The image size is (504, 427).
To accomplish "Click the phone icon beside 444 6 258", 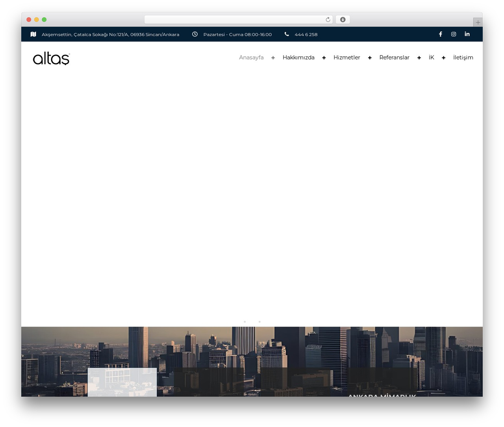I will 287,34.
